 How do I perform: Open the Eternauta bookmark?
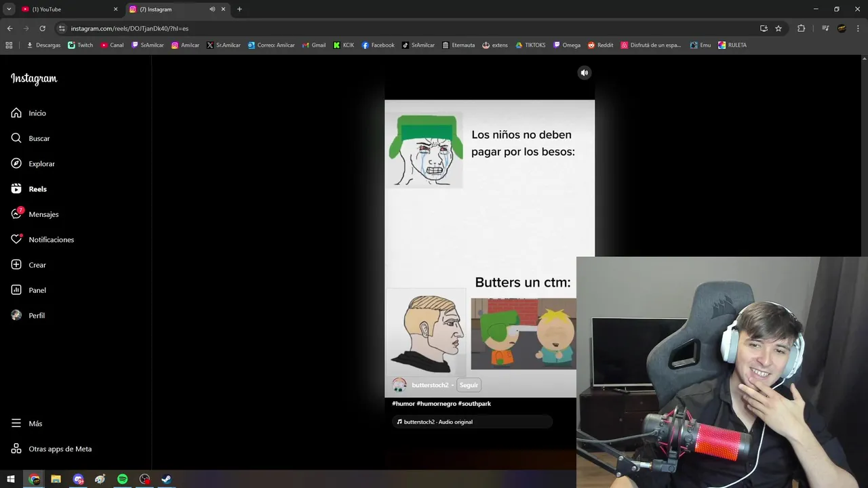point(458,45)
